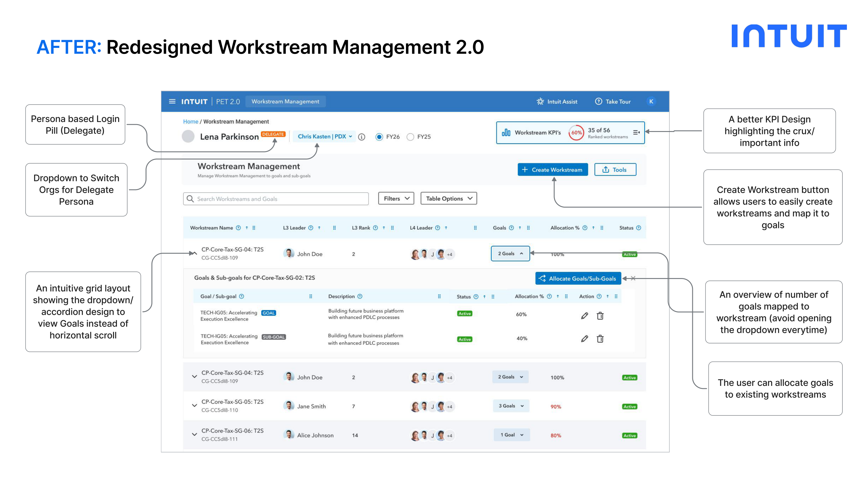Collapse the expanded 2 Goals dropdown
The image size is (868, 488).
coord(510,254)
